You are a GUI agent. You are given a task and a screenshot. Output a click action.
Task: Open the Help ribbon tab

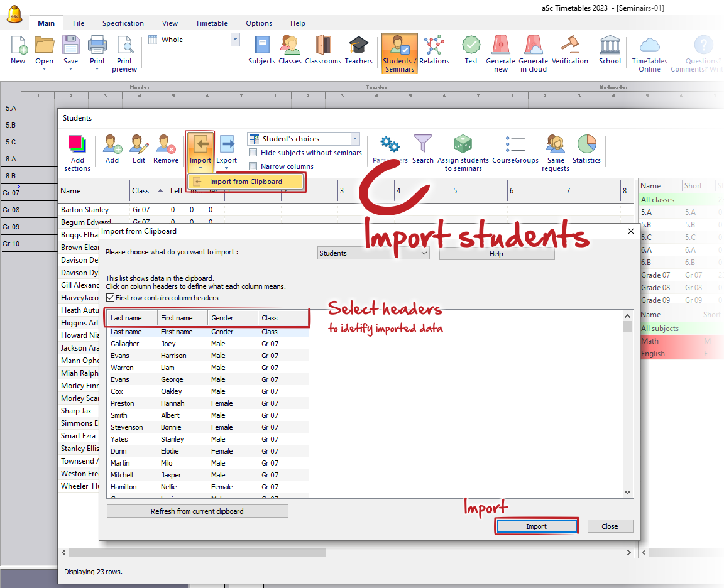tap(298, 23)
